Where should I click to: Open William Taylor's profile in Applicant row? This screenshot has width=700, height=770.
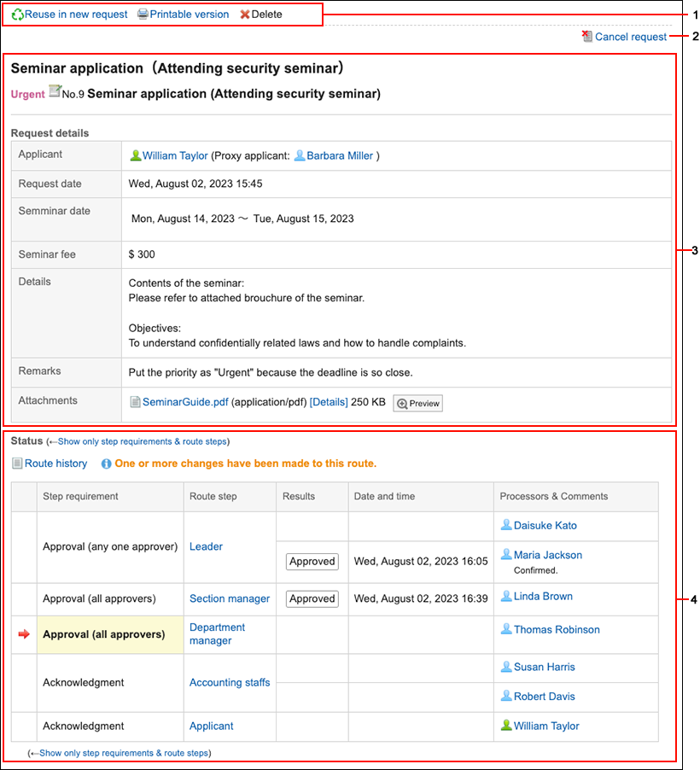(175, 155)
